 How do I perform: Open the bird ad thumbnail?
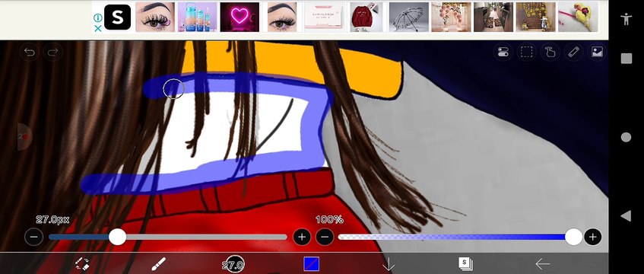point(578,17)
